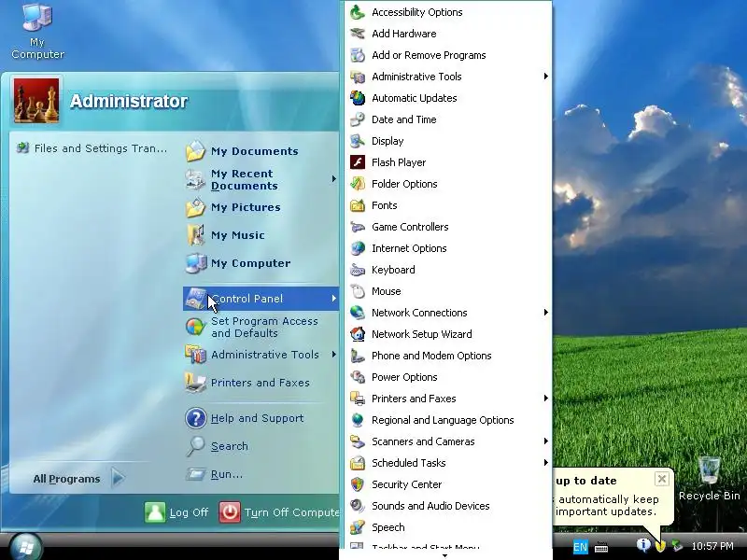Expand the Scheduled Tasks submenu arrow

[546, 462]
